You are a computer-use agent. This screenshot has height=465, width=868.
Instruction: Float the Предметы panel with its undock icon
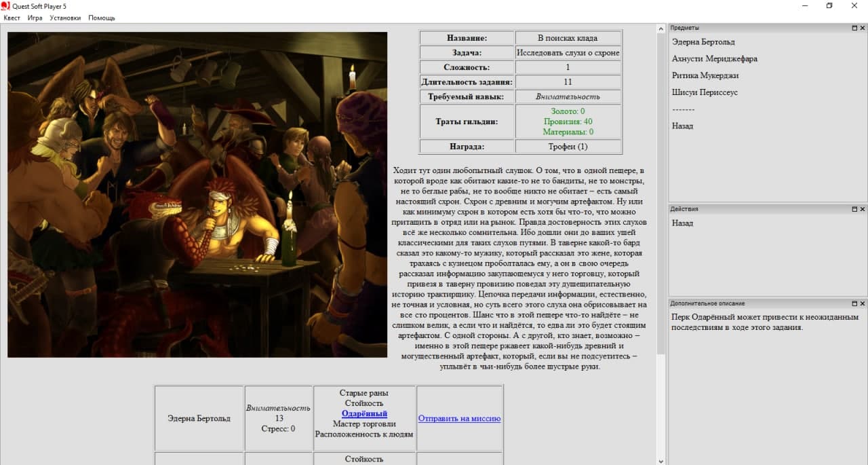coord(854,28)
